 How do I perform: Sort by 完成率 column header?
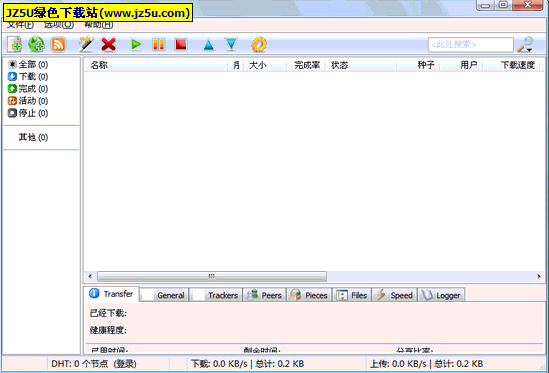pyautogui.click(x=305, y=65)
